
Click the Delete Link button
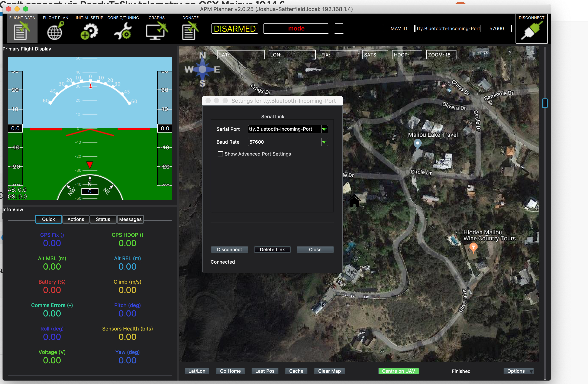point(272,250)
